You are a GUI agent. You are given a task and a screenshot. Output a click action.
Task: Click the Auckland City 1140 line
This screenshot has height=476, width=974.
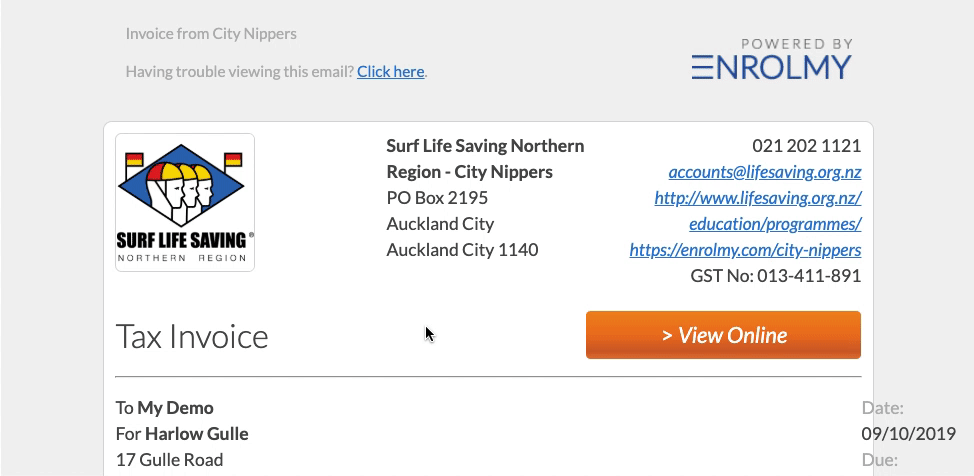462,250
